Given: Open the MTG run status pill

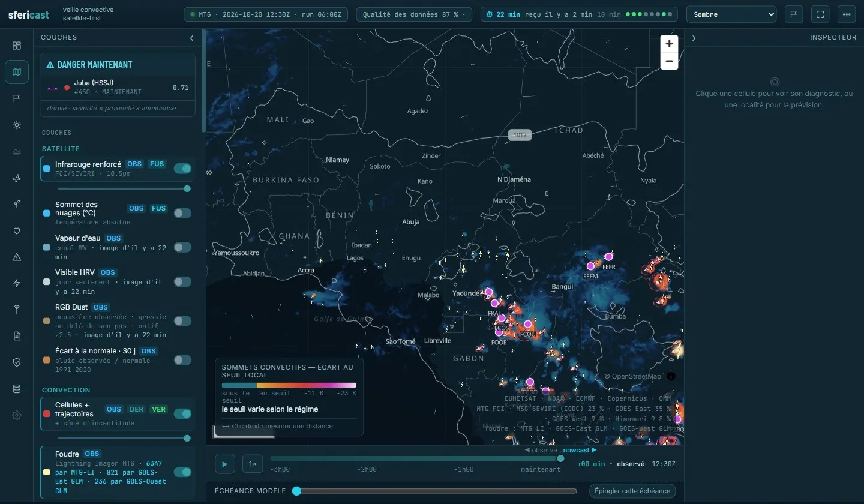Looking at the screenshot, I should pyautogui.click(x=266, y=14).
